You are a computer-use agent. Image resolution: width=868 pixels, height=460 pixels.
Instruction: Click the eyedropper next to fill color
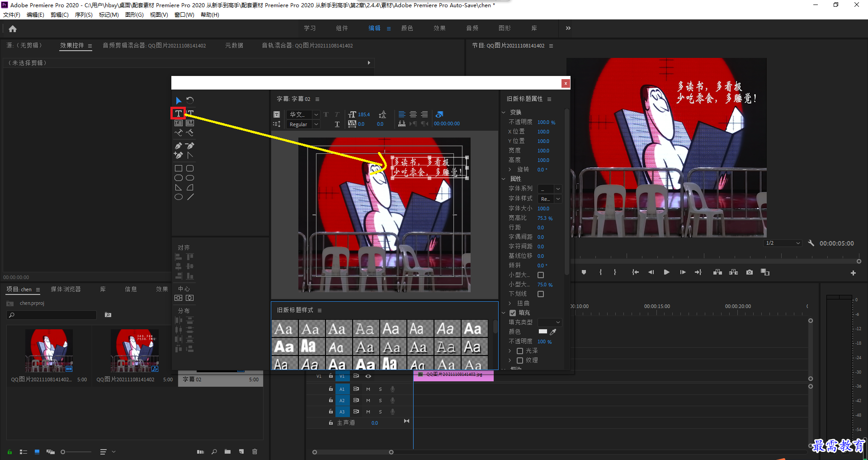point(553,332)
